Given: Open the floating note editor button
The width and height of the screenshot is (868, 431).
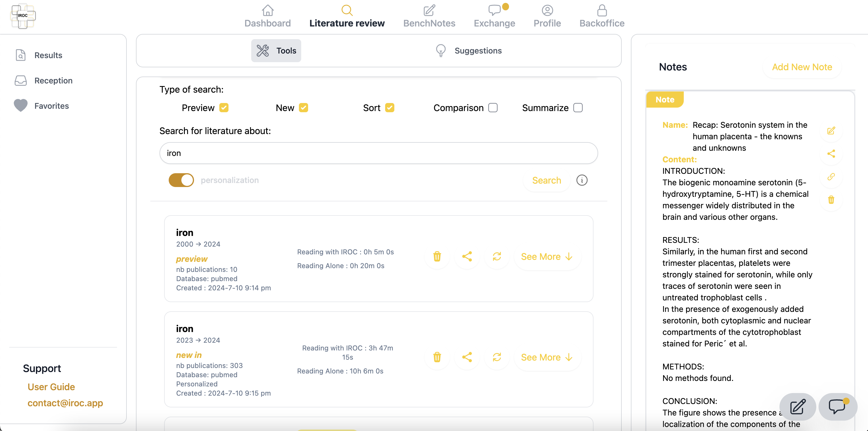Looking at the screenshot, I should click(798, 406).
